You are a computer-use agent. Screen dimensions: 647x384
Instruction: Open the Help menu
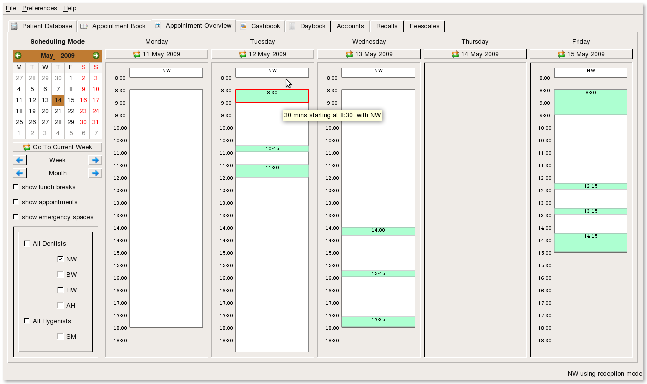pyautogui.click(x=70, y=8)
